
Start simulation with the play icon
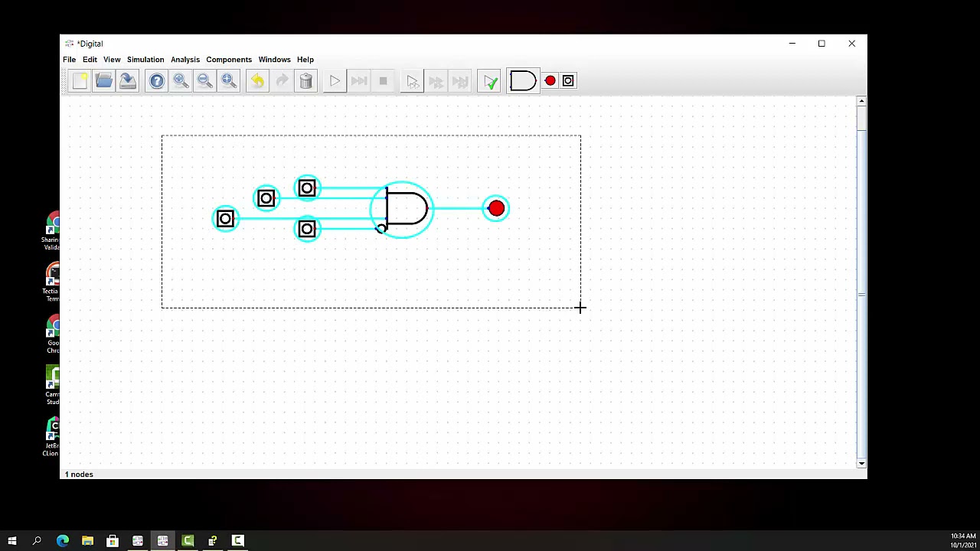tap(335, 81)
